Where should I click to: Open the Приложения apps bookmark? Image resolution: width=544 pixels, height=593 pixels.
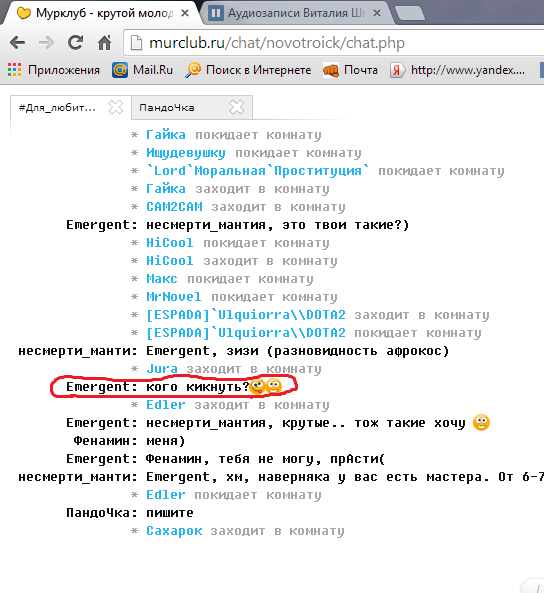pyautogui.click(x=54, y=70)
